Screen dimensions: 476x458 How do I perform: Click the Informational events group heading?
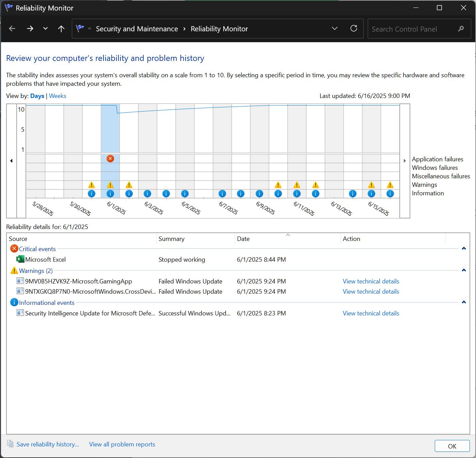47,303
